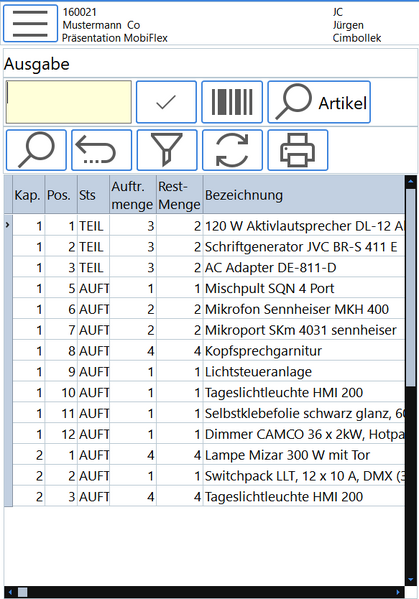Refresh the list with the circular arrows

coord(232,150)
